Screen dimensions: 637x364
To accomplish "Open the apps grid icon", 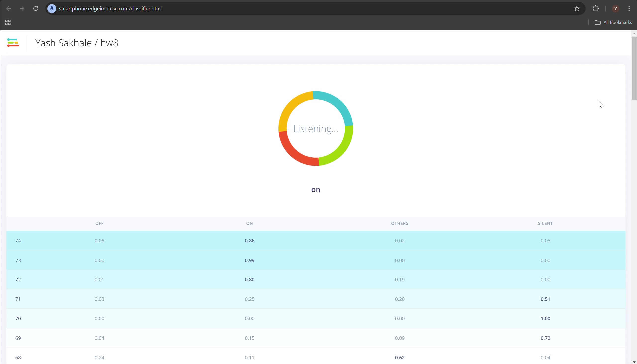I will 8,22.
